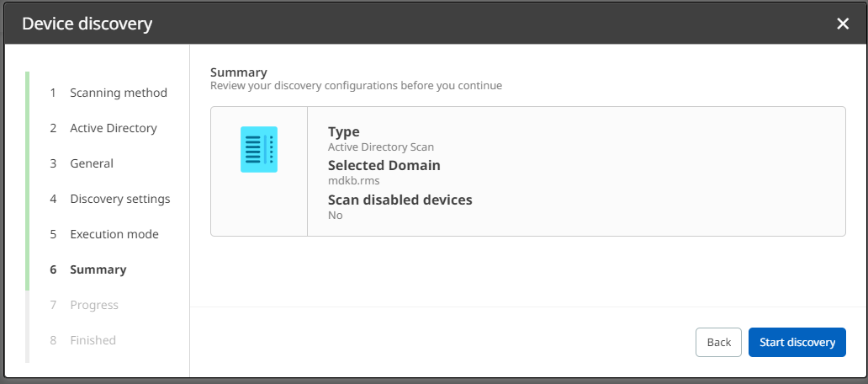Click the 'Scan disabled devices' label
Image resolution: width=868 pixels, height=384 pixels.
pyautogui.click(x=400, y=200)
